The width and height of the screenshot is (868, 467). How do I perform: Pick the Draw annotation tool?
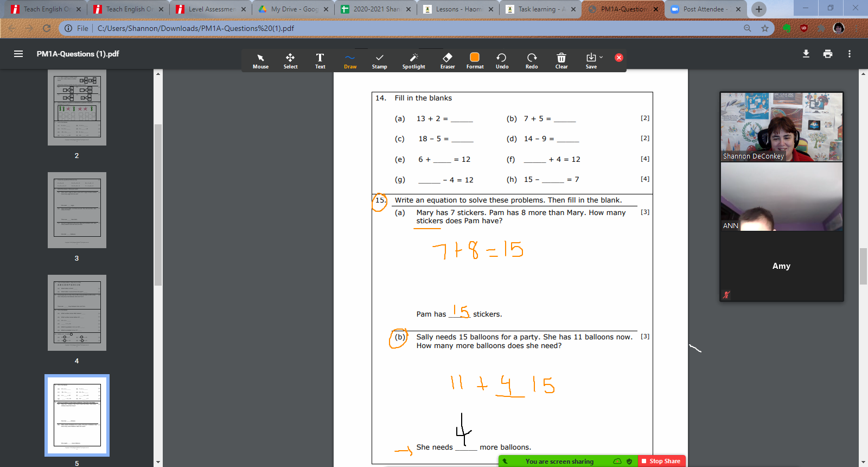(350, 60)
